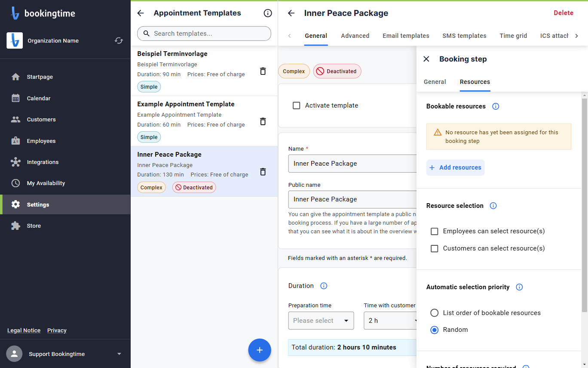Viewport: 588px width, 368px height.
Task: Show info for Resource selection
Action: (x=493, y=206)
